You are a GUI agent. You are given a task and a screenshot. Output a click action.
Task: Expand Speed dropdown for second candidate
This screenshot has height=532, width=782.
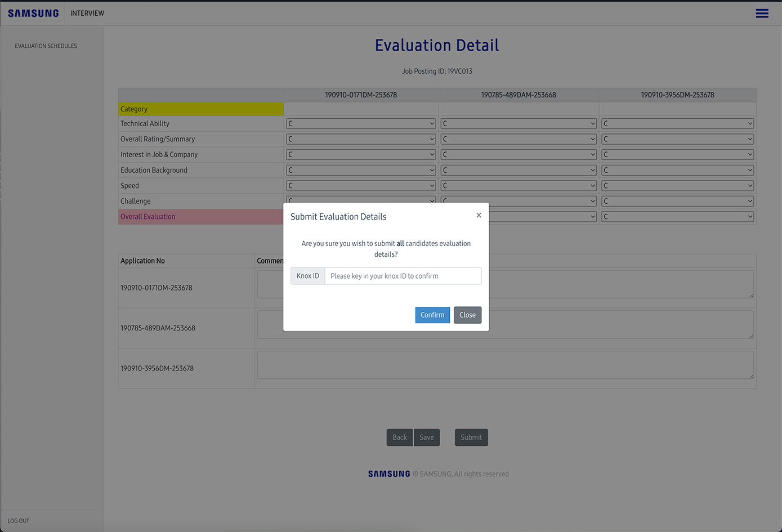518,186
